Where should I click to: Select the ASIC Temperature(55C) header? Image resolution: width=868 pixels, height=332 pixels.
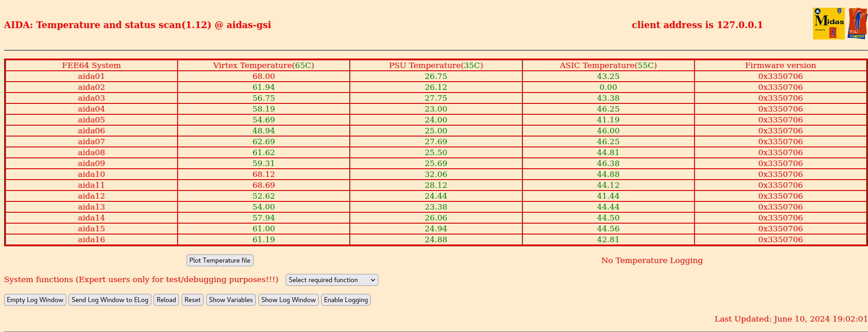pyautogui.click(x=608, y=65)
